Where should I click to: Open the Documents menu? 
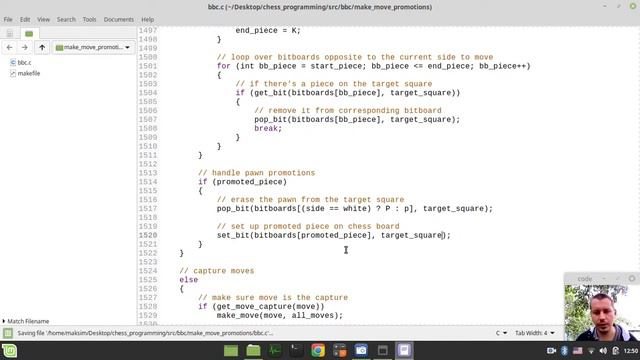pyautogui.click(x=118, y=20)
